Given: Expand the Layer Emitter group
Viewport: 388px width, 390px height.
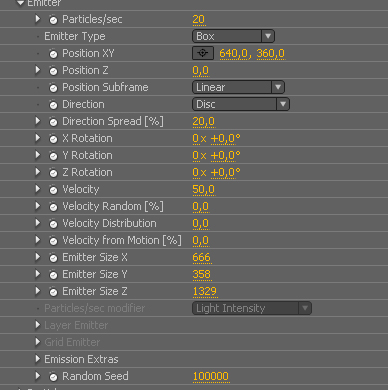Looking at the screenshot, I should [x=38, y=325].
